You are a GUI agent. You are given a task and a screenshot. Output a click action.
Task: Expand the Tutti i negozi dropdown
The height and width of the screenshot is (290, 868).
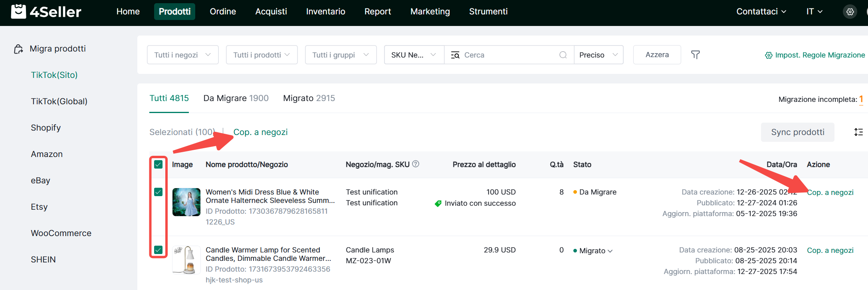pos(182,55)
